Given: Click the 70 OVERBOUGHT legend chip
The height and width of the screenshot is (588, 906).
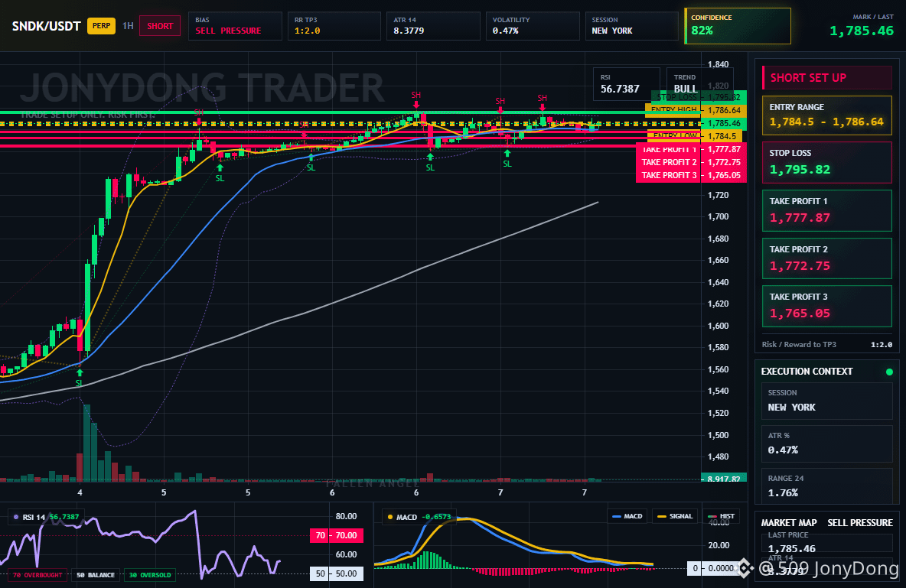Looking at the screenshot, I should [x=37, y=575].
